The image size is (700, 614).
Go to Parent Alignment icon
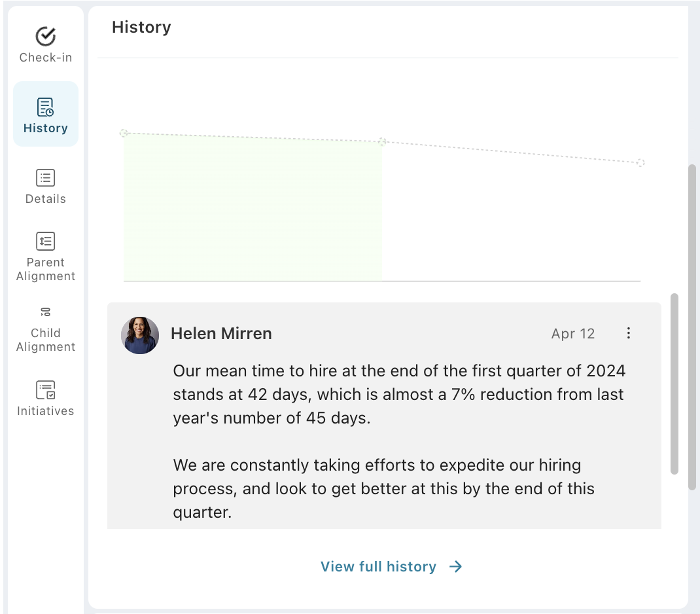point(45,242)
